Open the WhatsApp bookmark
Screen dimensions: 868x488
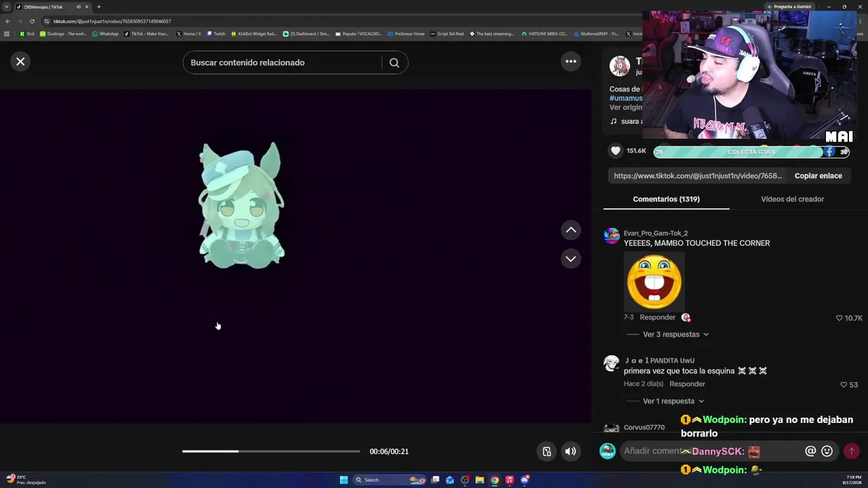105,34
